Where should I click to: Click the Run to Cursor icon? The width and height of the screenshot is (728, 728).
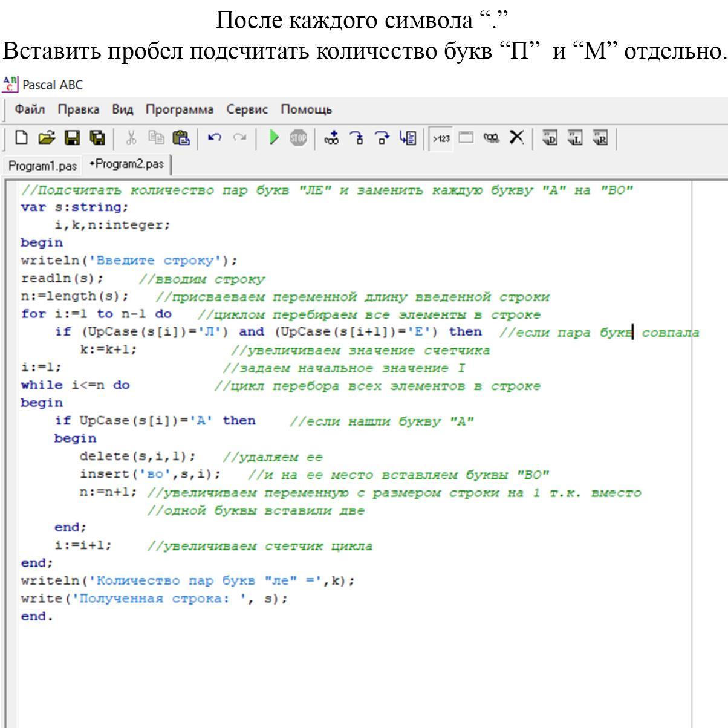(x=408, y=138)
